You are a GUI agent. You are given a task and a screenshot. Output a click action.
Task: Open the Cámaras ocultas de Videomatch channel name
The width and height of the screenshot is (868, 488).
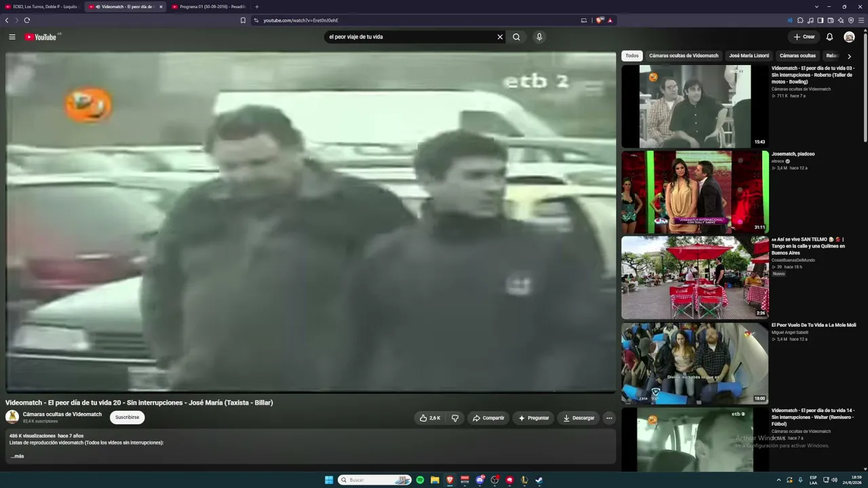[x=62, y=414]
